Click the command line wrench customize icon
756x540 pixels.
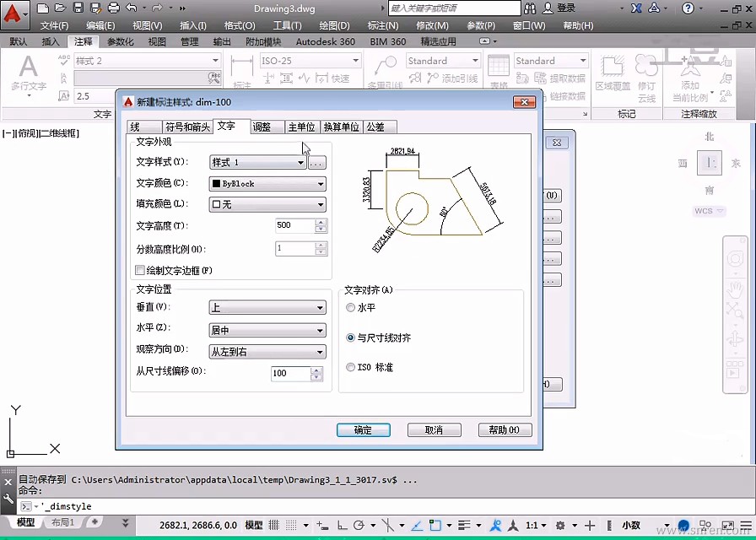(x=8, y=499)
